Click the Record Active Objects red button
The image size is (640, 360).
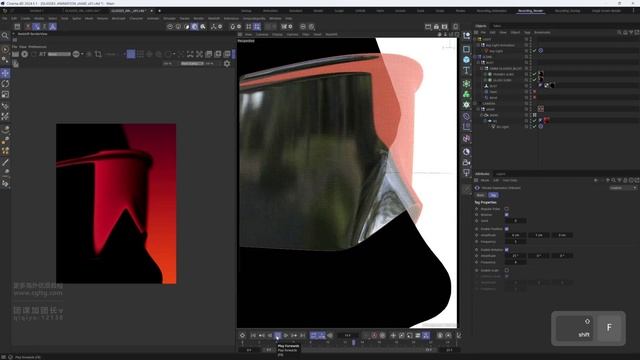click(374, 336)
